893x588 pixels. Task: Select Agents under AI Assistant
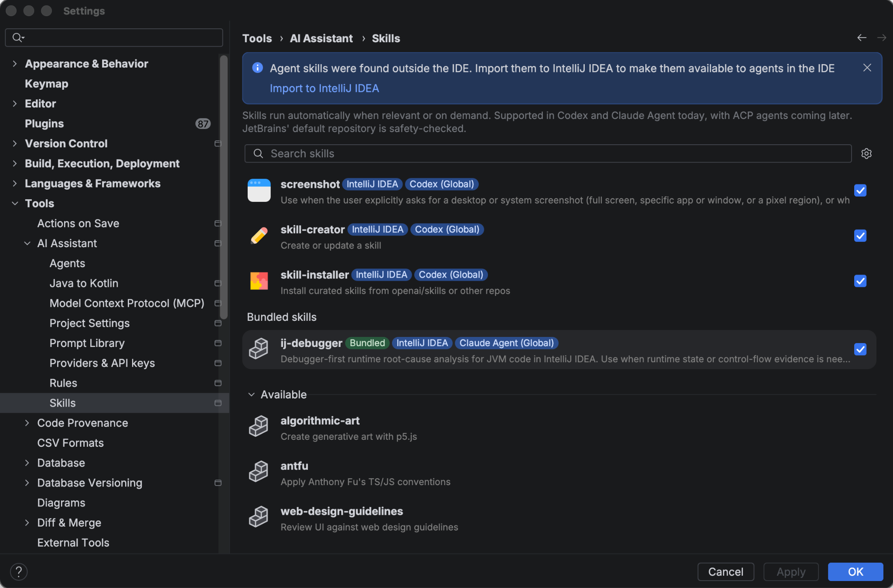point(67,263)
